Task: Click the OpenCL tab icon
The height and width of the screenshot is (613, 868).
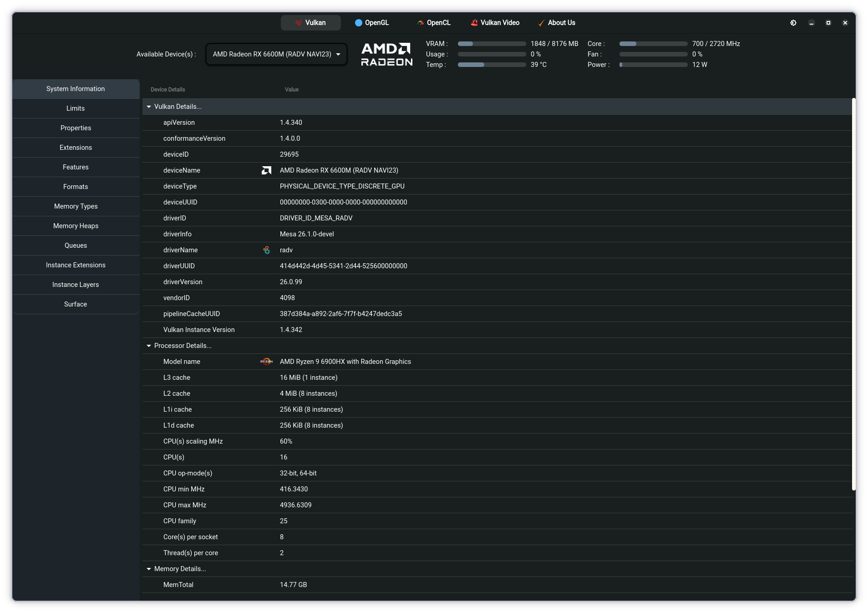Action: coord(421,23)
